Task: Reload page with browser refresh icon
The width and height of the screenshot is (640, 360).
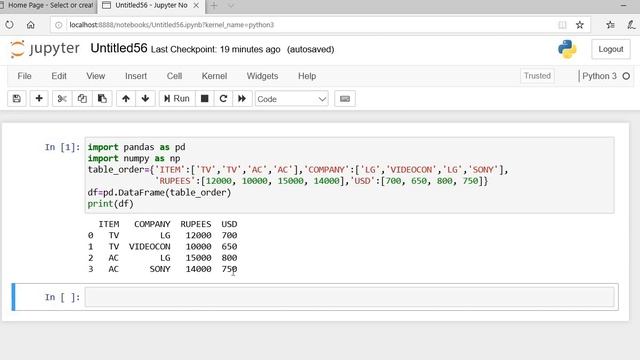Action: [9, 25]
